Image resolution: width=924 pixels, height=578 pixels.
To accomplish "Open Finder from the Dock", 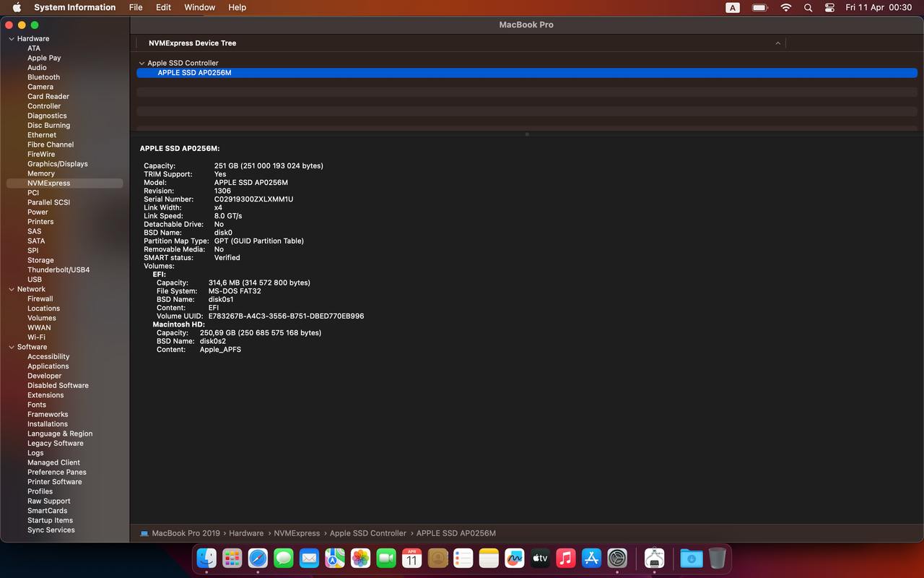I will 206,558.
